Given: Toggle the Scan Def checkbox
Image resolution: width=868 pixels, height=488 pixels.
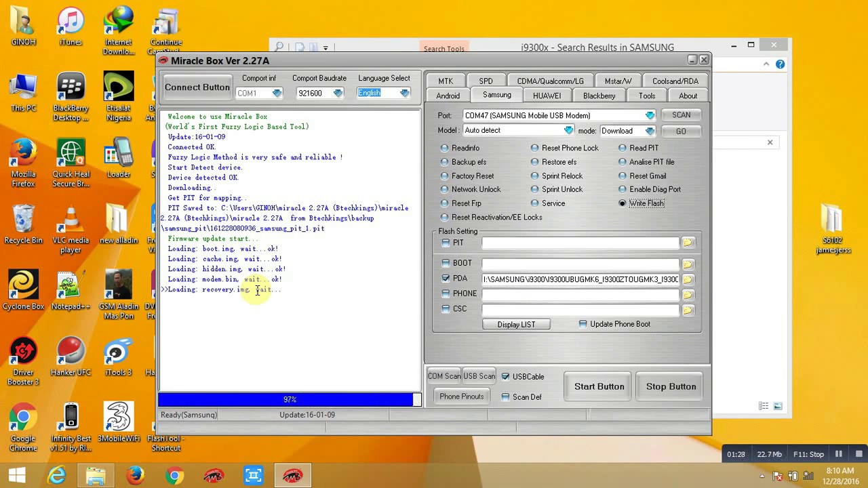Looking at the screenshot, I should [x=505, y=396].
